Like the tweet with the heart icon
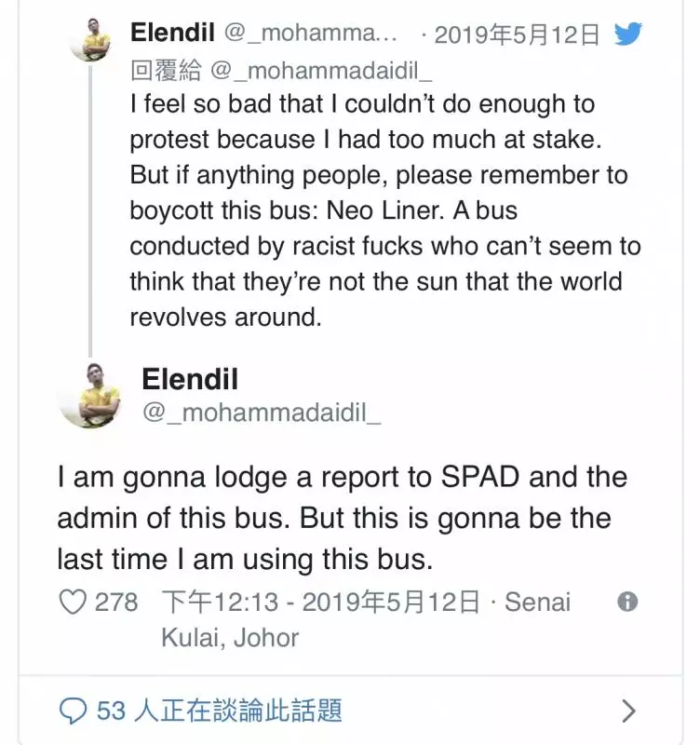 73,602
